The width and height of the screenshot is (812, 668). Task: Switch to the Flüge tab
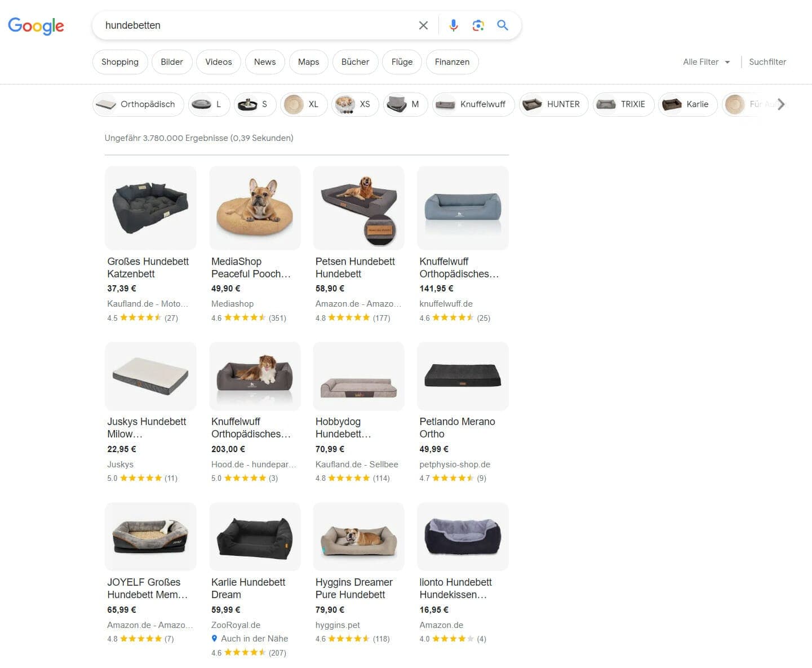(x=402, y=62)
